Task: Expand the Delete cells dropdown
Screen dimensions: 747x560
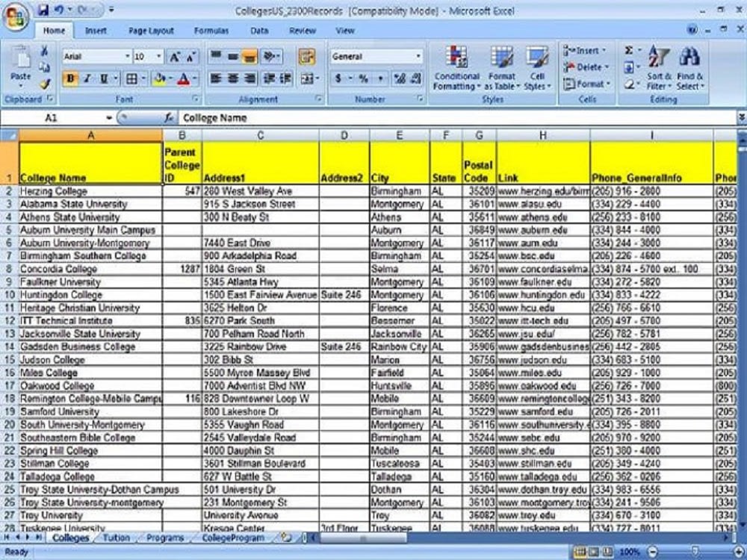Action: click(x=607, y=67)
